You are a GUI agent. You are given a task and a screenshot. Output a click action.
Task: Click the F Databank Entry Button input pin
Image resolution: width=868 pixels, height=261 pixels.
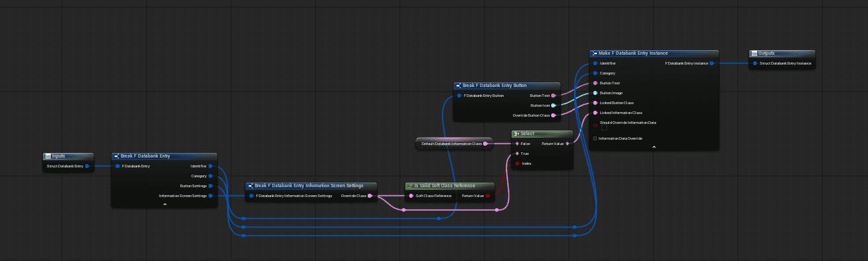pos(459,96)
